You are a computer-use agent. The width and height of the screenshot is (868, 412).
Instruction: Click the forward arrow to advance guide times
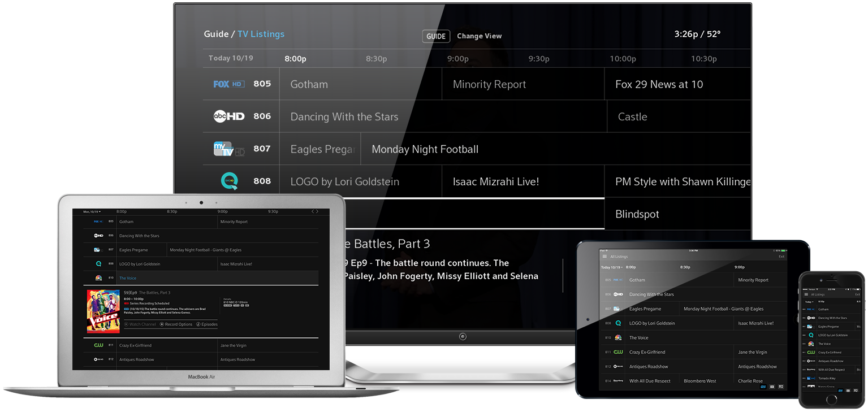317,210
